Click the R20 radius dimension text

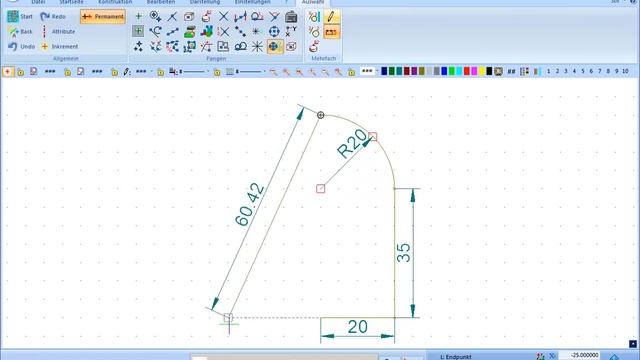[352, 144]
